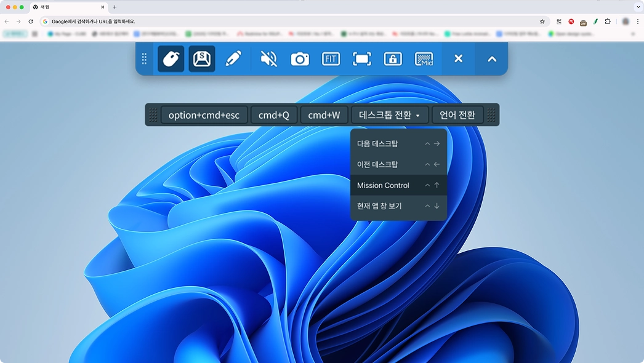Click the screen lock icon

(x=393, y=59)
